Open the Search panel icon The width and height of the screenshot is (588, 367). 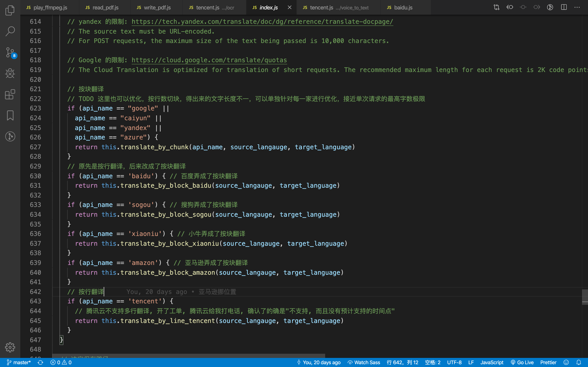click(10, 31)
